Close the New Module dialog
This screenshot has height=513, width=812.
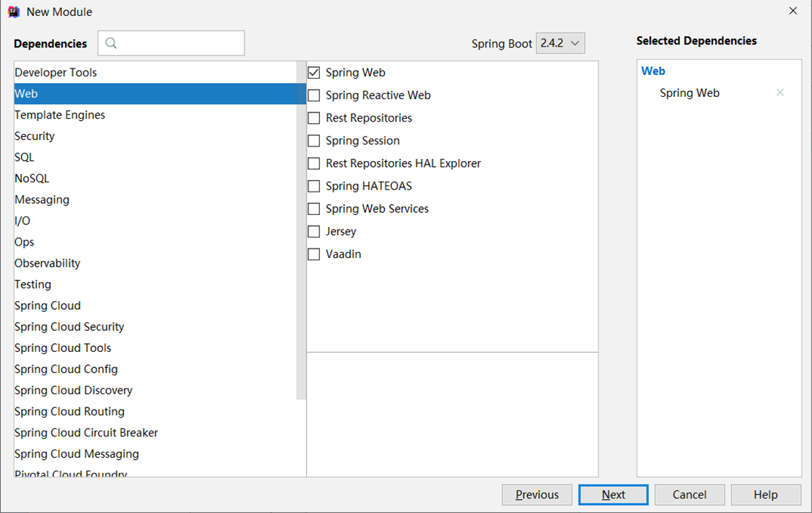[x=793, y=11]
